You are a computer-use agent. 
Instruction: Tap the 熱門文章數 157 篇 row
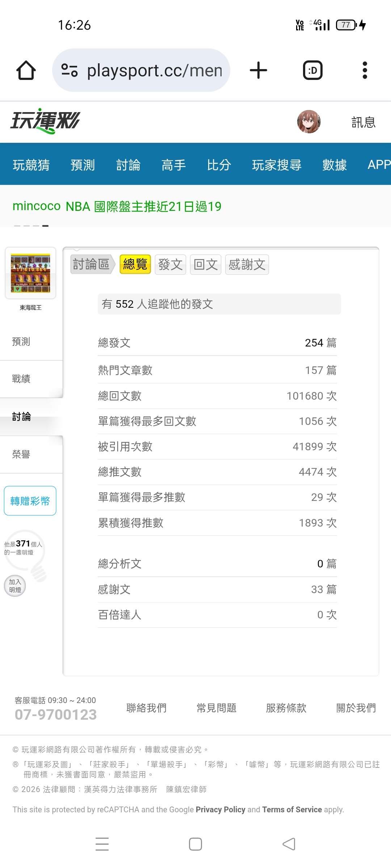click(x=217, y=370)
